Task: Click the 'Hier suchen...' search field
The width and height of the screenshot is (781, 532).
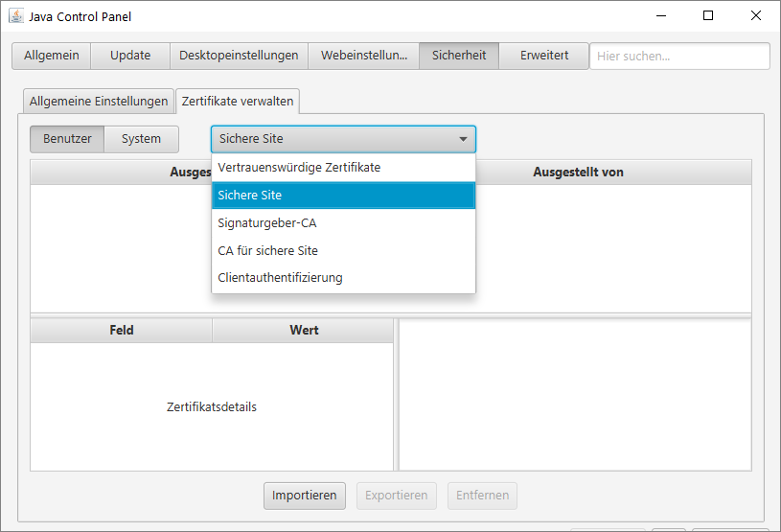Action: pos(679,56)
